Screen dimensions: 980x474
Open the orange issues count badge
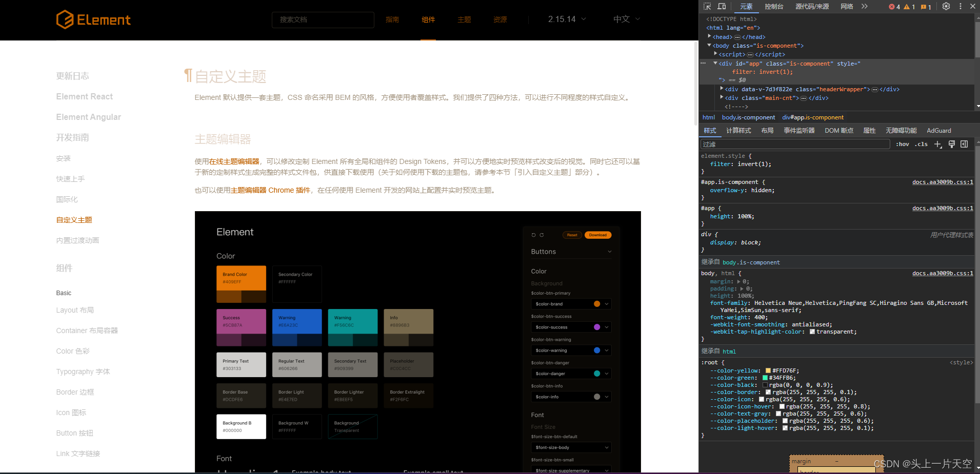[926, 7]
